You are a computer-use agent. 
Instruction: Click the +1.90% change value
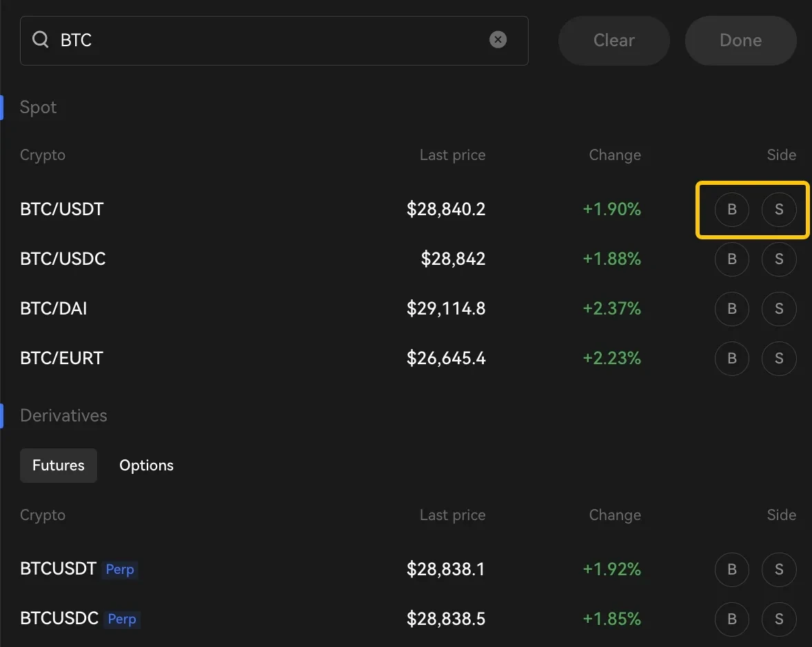click(x=611, y=209)
